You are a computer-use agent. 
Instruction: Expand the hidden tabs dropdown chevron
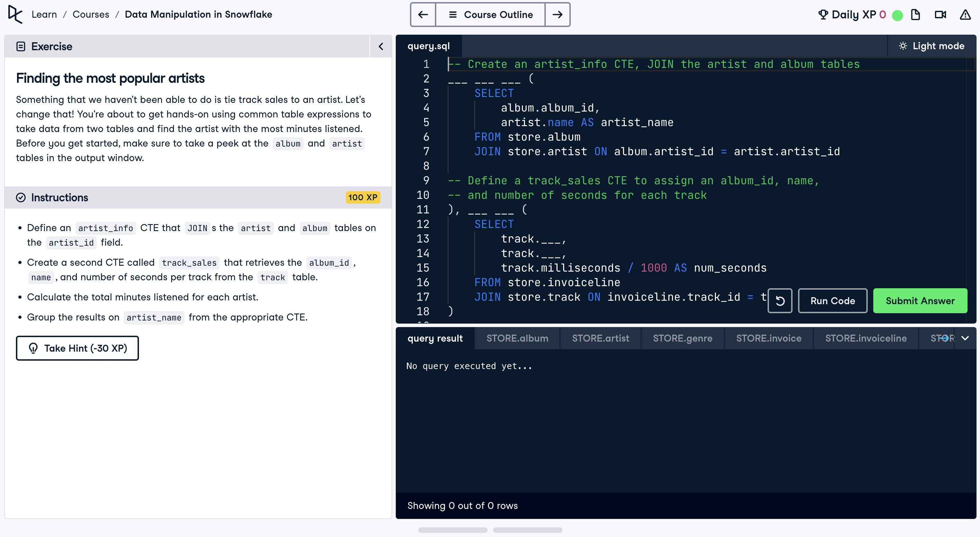965,338
